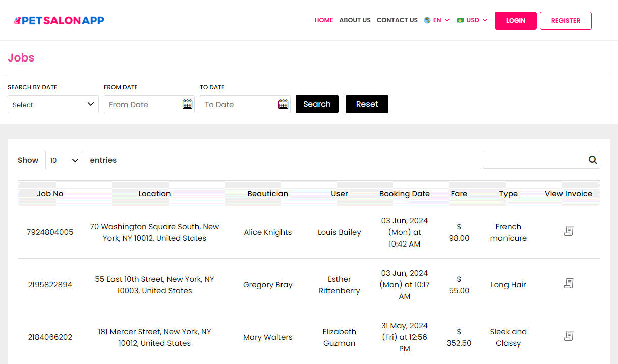The image size is (618, 364).
Task: View invoice for job 2195822894
Action: pyautogui.click(x=569, y=283)
